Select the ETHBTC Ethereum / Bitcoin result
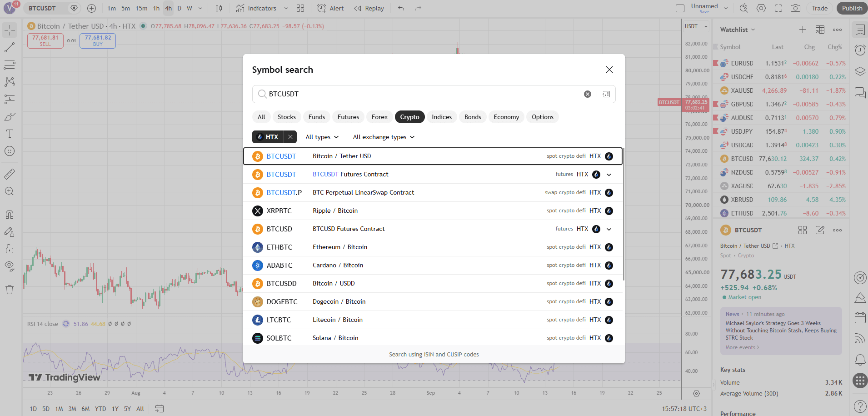Viewport: 868px width, 416px height. pos(433,247)
